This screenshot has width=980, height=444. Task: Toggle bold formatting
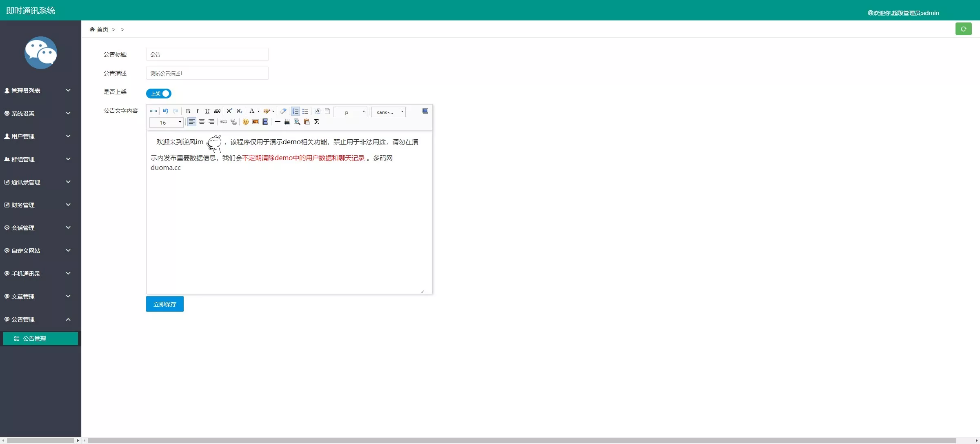click(x=188, y=111)
